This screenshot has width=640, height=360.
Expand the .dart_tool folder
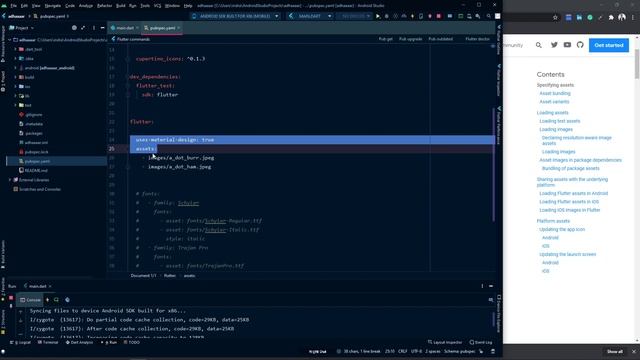pyautogui.click(x=16, y=49)
